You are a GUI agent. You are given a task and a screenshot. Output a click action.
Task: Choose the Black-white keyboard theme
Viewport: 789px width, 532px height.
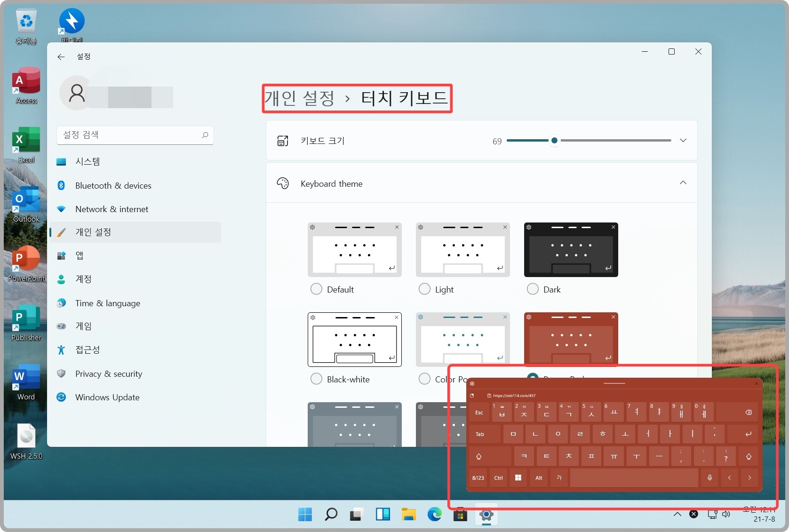coord(316,379)
